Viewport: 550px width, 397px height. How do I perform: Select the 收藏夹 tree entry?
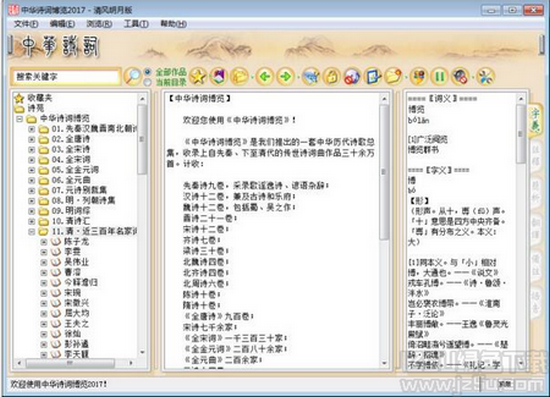pos(40,98)
